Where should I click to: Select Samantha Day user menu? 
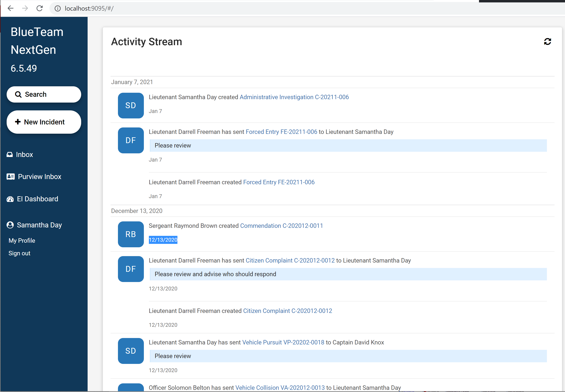pyautogui.click(x=34, y=225)
